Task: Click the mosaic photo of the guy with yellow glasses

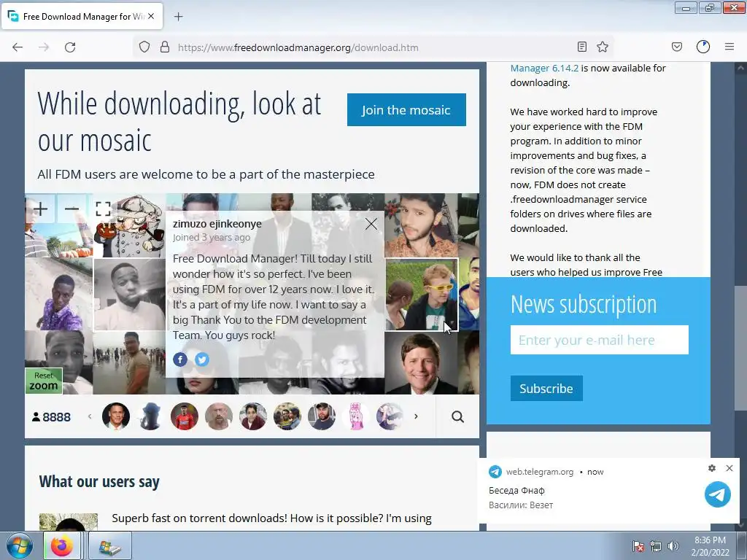Action: click(x=422, y=295)
